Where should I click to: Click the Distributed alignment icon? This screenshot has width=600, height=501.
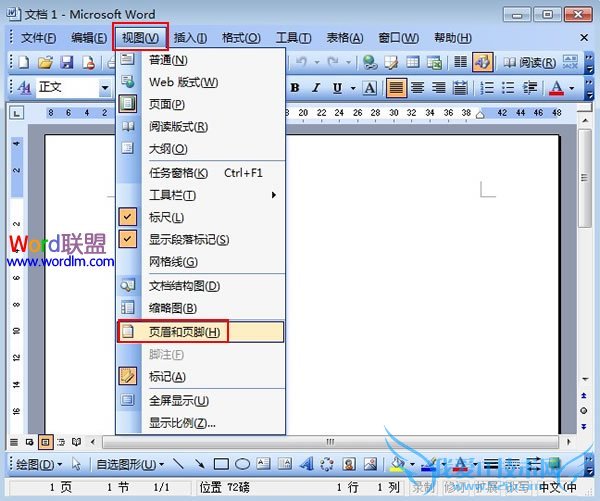[460, 88]
